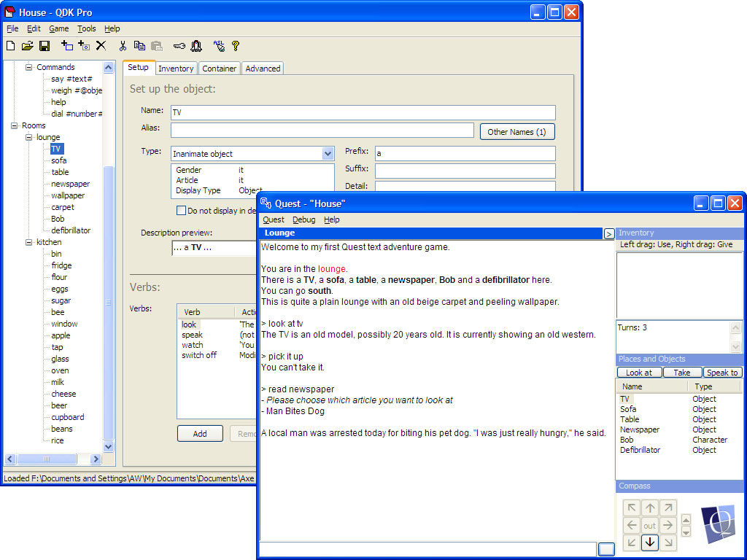Click the Save floppy disk icon

44,46
